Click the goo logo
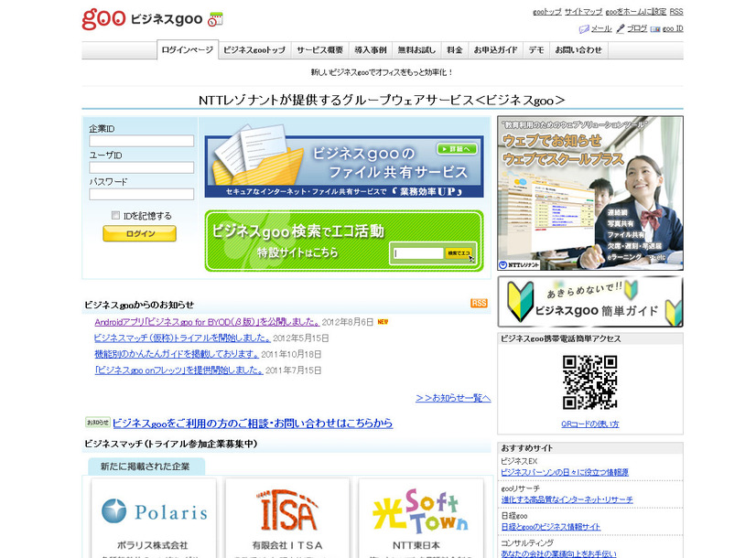Screen dimensions: 756x558 (x=103, y=19)
